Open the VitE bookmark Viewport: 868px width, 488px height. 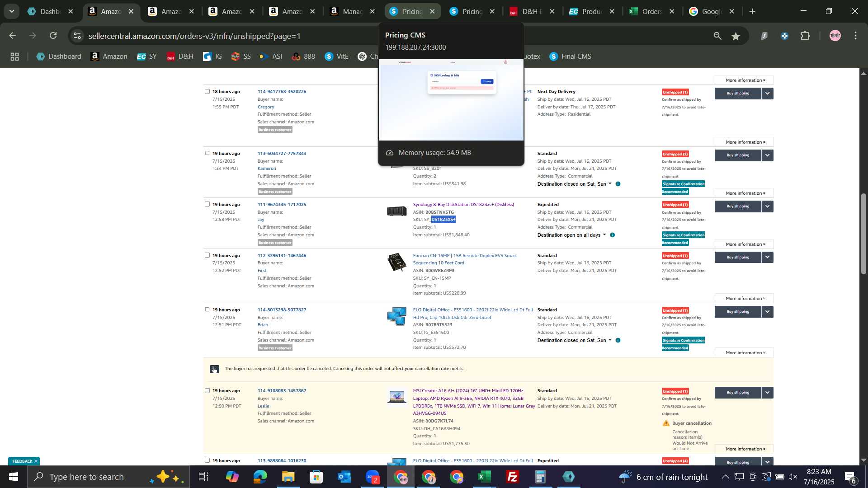337,56
